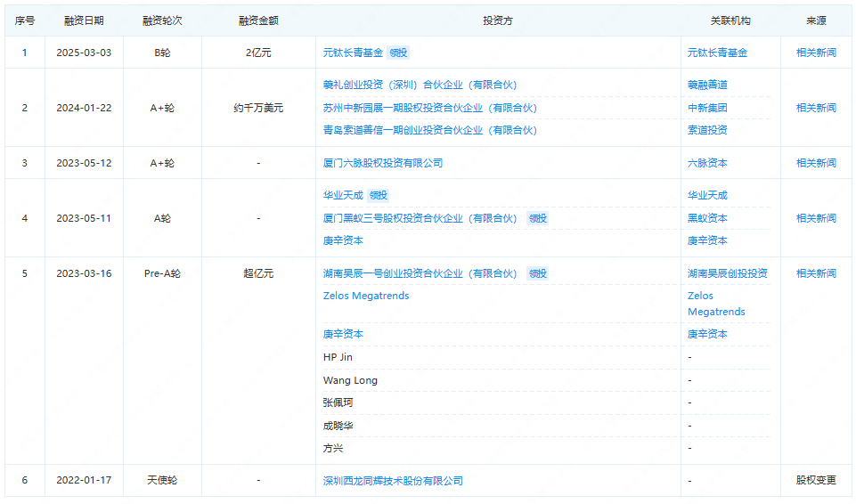This screenshot has height=504, width=856.
Task: Select the round cell Pre-A轮
Action: pos(162,273)
